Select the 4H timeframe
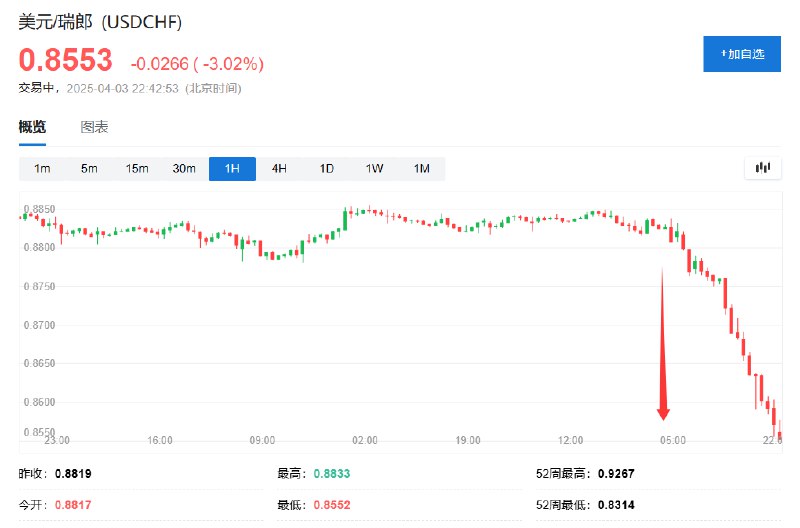 coord(279,168)
